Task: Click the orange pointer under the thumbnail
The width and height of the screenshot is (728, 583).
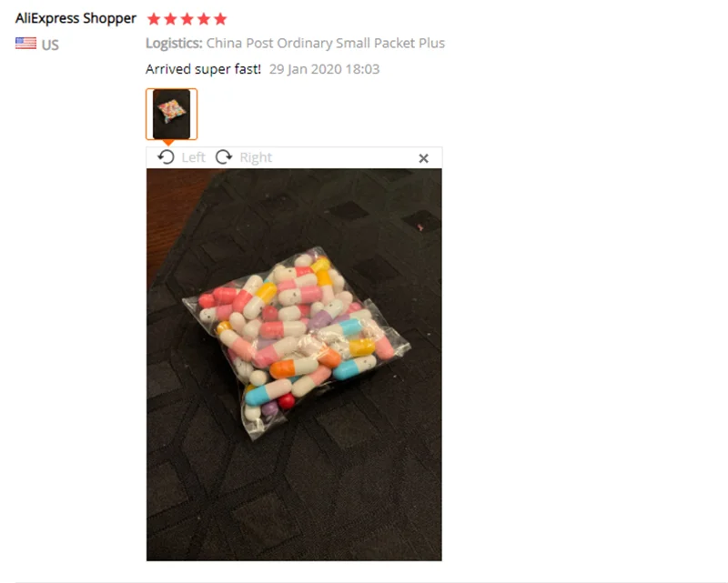Action: pos(169,143)
